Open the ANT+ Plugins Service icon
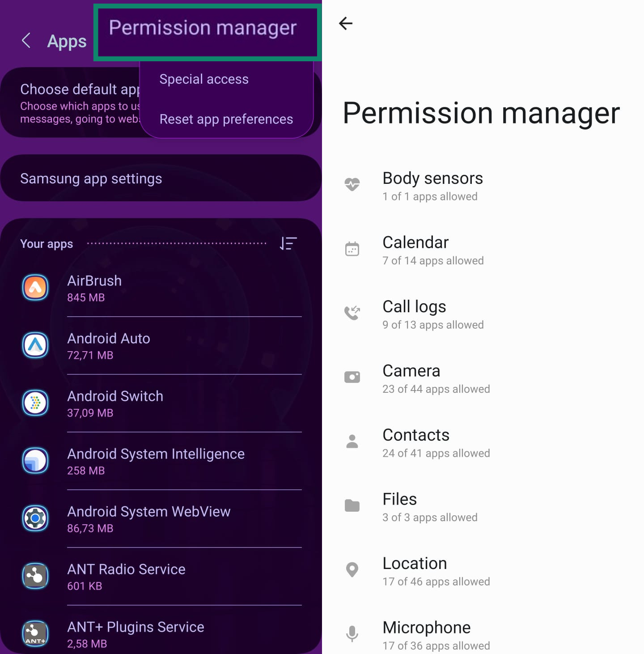 (x=35, y=633)
